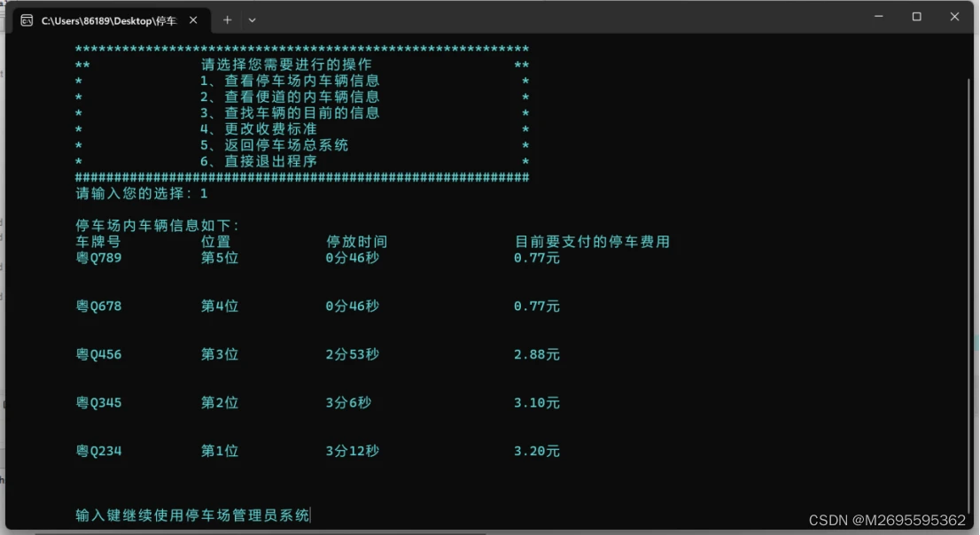Click parking time '0分46秒' in 粤Q789 row
The width and height of the screenshot is (980, 535).
click(x=353, y=258)
